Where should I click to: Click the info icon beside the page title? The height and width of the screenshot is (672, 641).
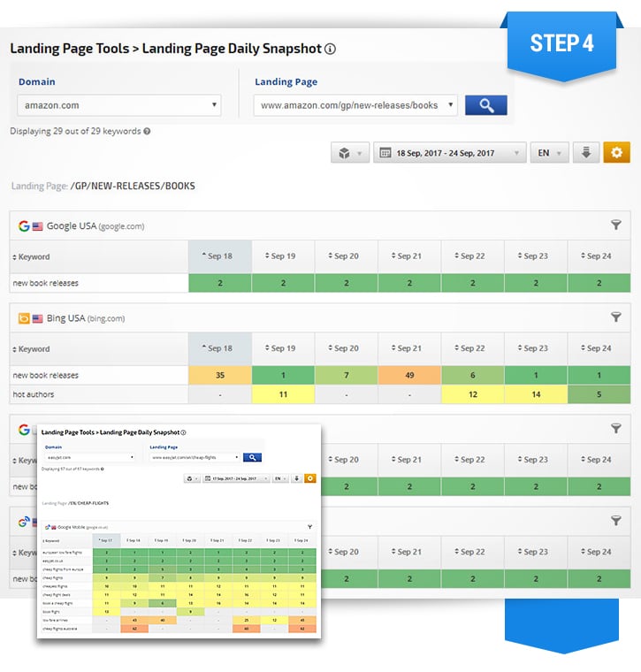click(x=330, y=50)
